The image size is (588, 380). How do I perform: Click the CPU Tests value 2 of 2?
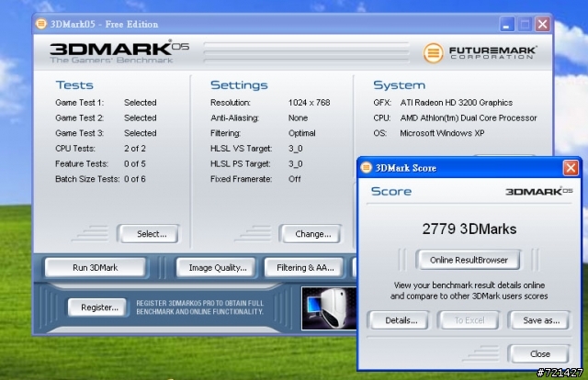135,149
